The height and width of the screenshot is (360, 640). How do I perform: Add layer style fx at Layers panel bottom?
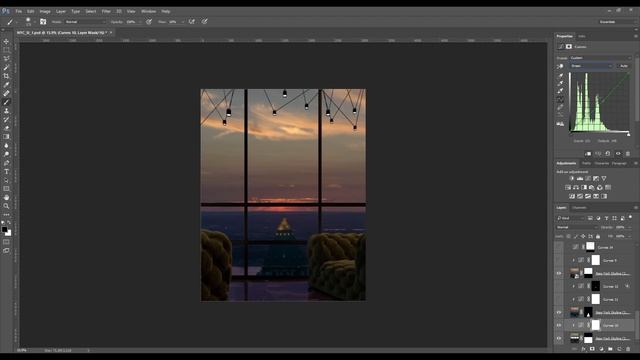(x=583, y=349)
